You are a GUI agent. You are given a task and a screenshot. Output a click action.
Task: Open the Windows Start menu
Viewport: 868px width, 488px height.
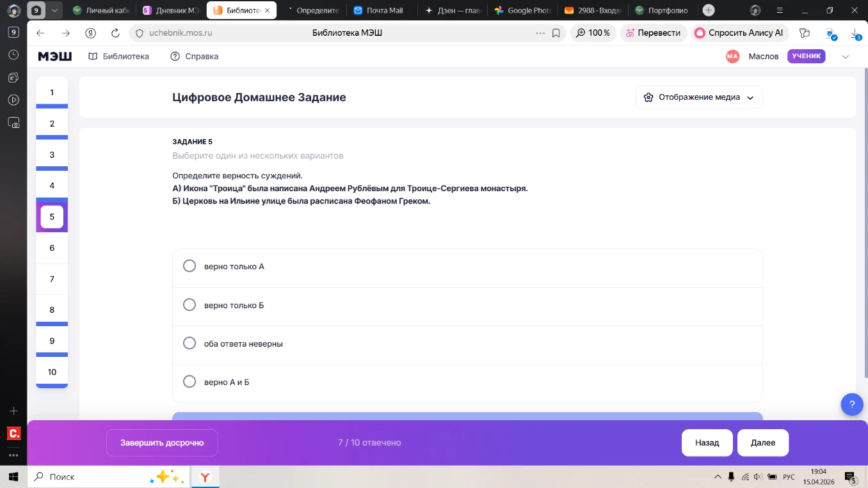(x=13, y=477)
